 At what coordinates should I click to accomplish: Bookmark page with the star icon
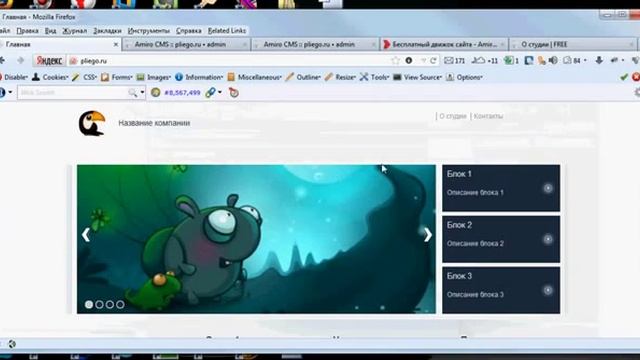click(395, 60)
